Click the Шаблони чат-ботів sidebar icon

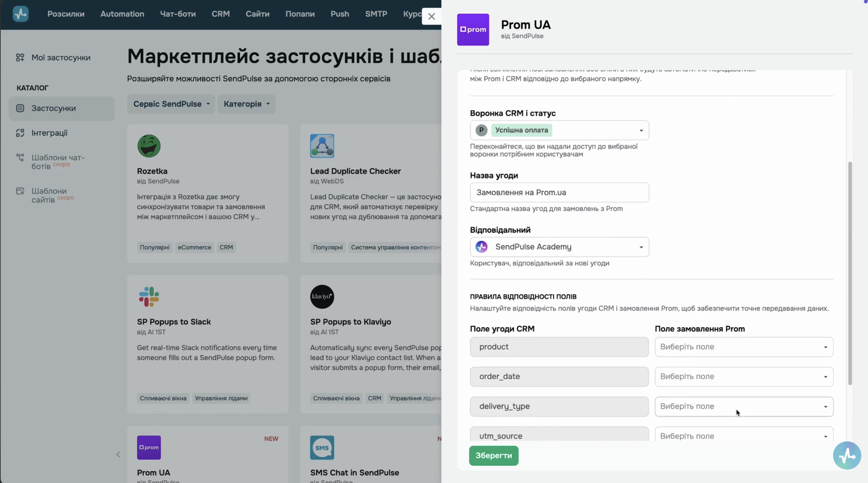coord(20,158)
